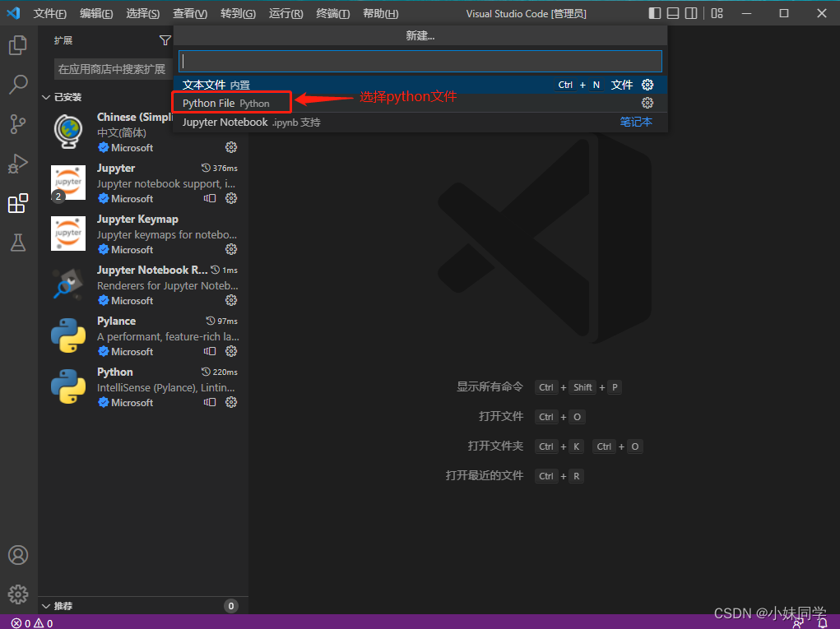
Task: Open Pylance extension details
Action: click(x=144, y=335)
